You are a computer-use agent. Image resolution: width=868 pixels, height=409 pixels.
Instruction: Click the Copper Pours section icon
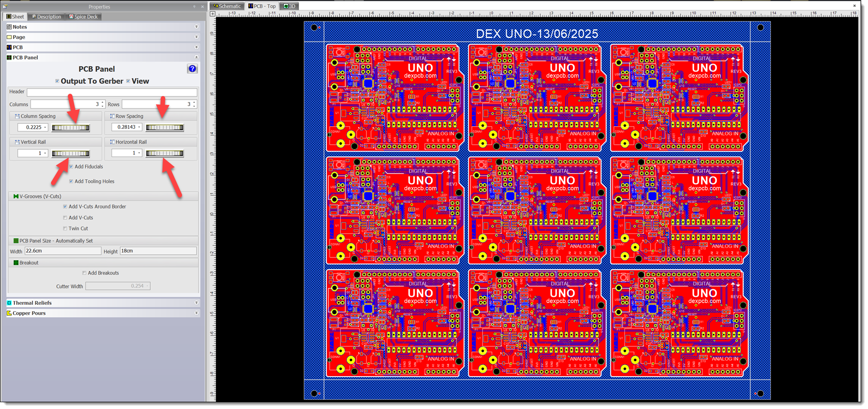(9, 313)
